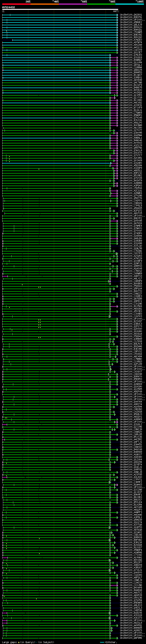Select hit label UniRef100_Q2YBT4
Viewport: 146px width, 644px height.
pos(131,464)
